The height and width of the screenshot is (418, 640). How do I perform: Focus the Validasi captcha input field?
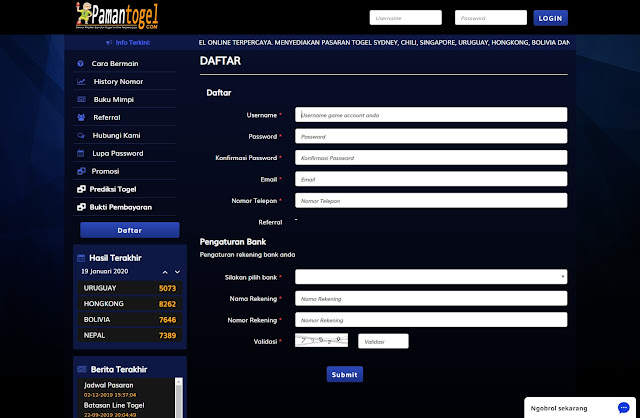point(383,341)
